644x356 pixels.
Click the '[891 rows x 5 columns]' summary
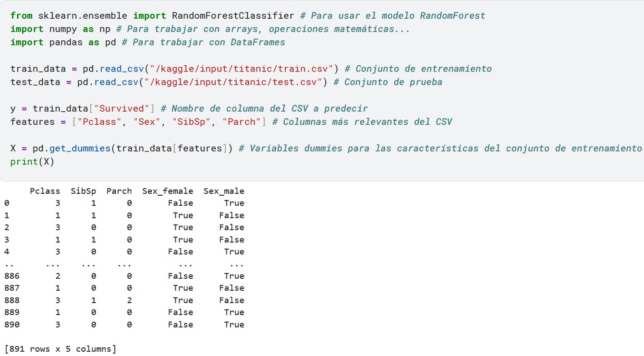[x=60, y=349]
